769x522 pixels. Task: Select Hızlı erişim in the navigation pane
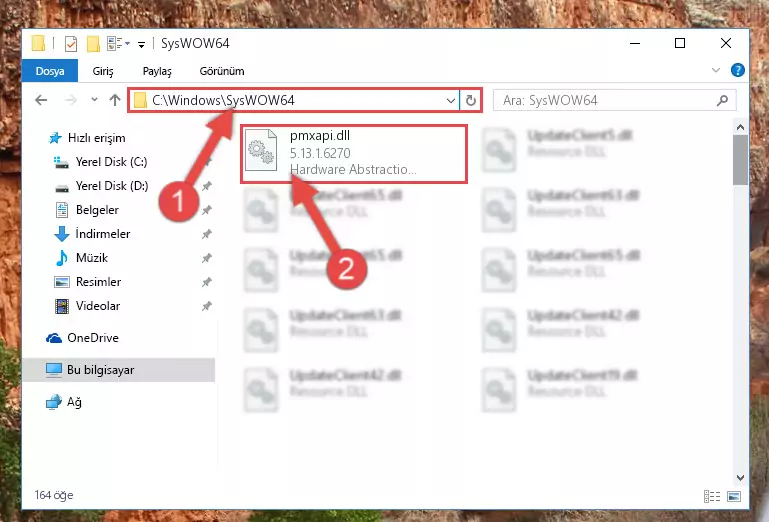click(x=87, y=138)
